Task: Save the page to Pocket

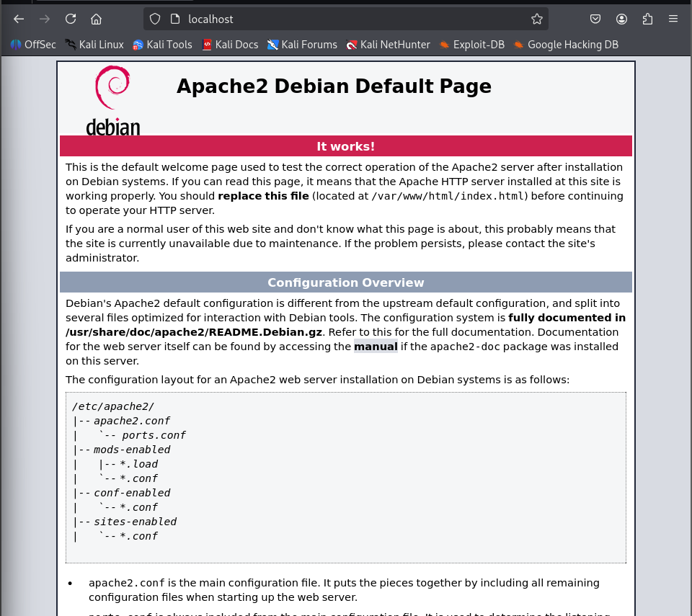Action: 595,19
